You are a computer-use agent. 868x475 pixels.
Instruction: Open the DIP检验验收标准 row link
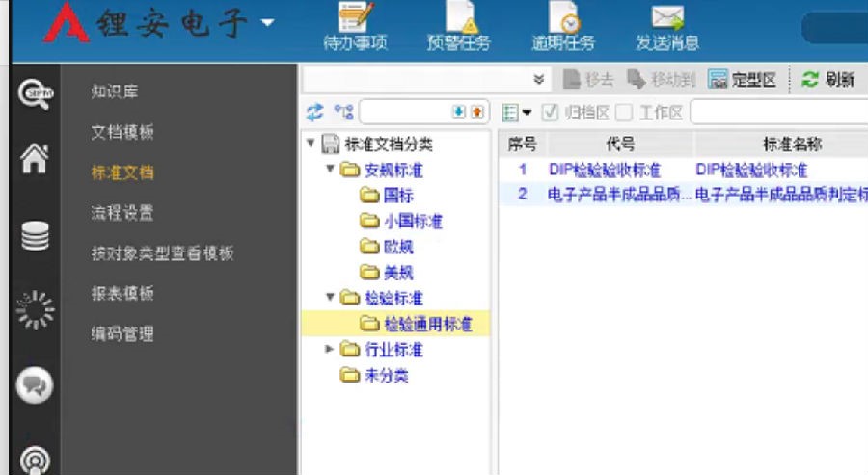pos(605,170)
